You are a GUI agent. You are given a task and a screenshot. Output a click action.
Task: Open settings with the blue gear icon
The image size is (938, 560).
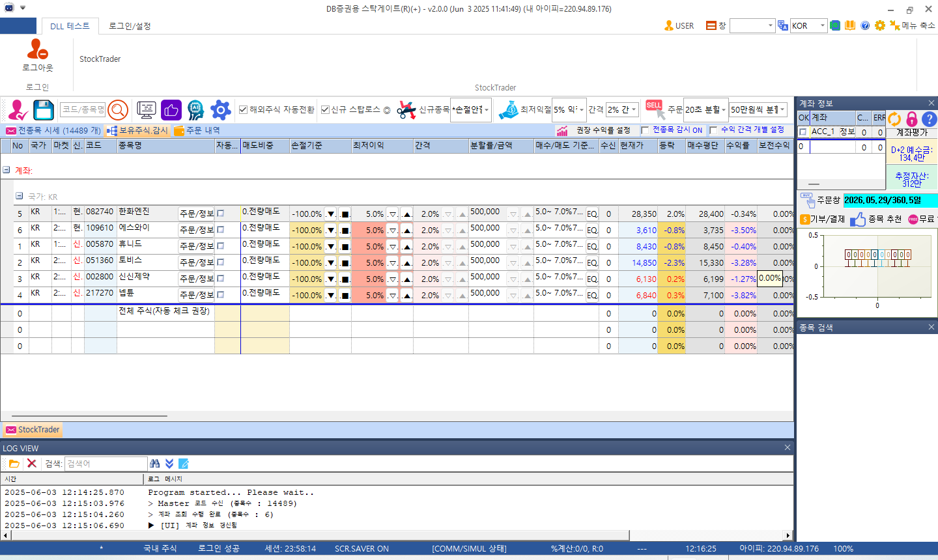[221, 110]
